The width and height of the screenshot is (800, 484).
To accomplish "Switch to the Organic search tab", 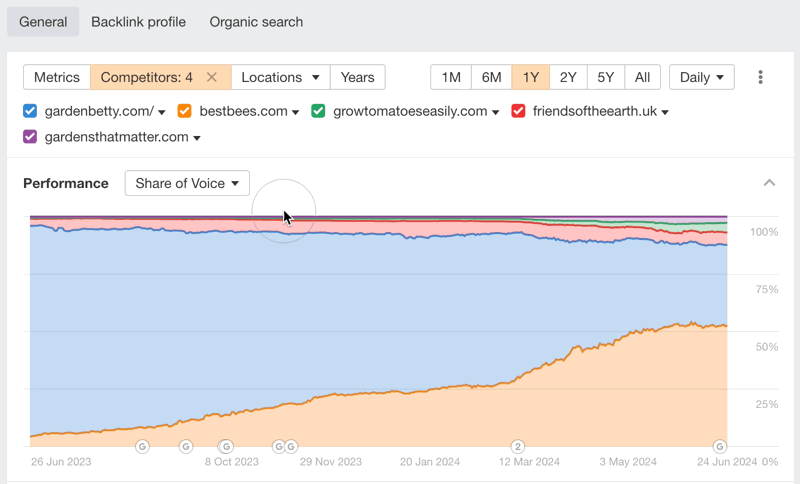I will coord(256,22).
